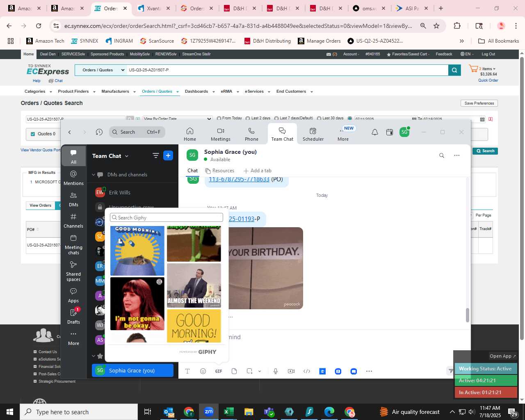
Task: Open Zoom notifications bell
Action: (x=375, y=132)
